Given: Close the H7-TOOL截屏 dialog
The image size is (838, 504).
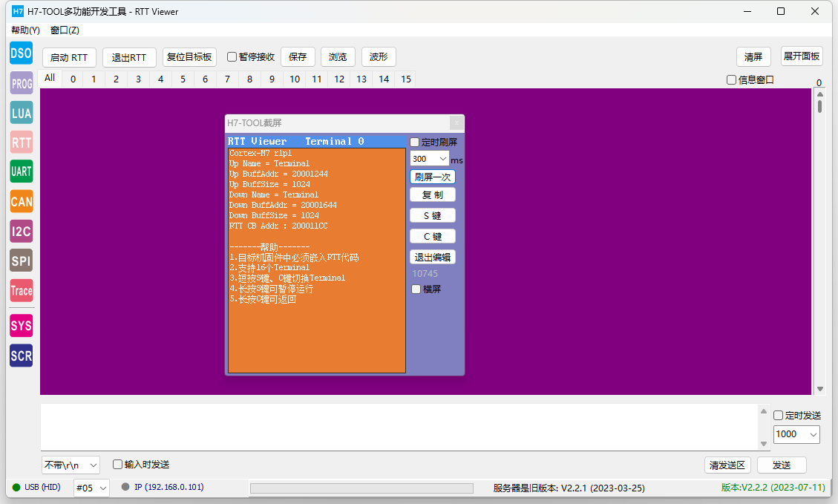Looking at the screenshot, I should point(456,123).
